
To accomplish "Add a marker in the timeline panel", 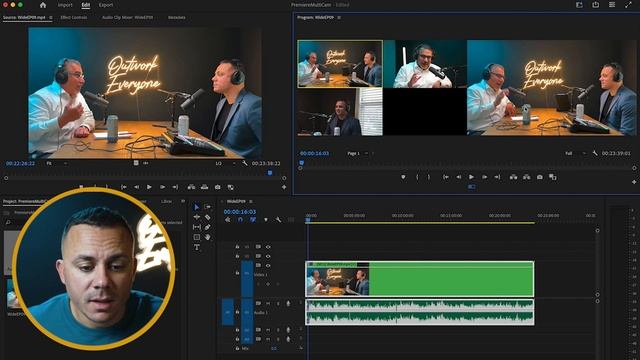I will coord(266,220).
